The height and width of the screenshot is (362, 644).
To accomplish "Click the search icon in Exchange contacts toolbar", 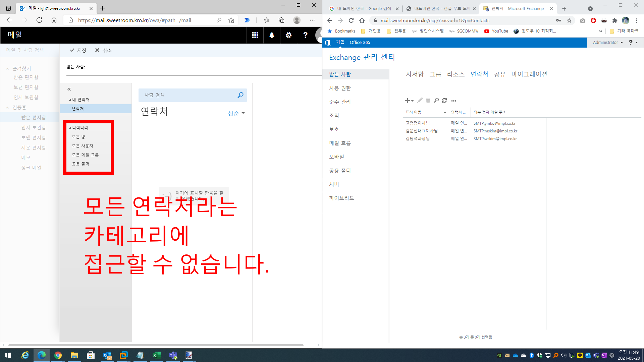I will click(436, 101).
